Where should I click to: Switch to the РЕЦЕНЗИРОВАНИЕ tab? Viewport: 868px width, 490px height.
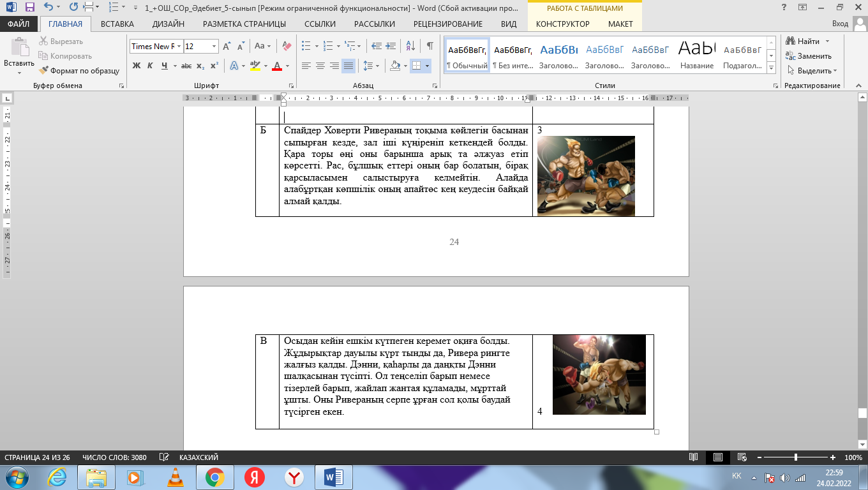pos(447,24)
